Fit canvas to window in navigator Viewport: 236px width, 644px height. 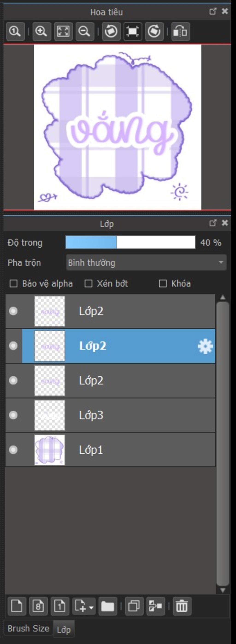click(63, 32)
